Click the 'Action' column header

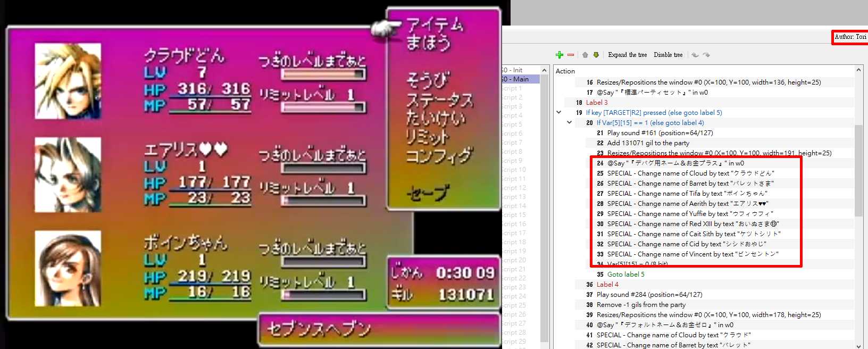[565, 71]
